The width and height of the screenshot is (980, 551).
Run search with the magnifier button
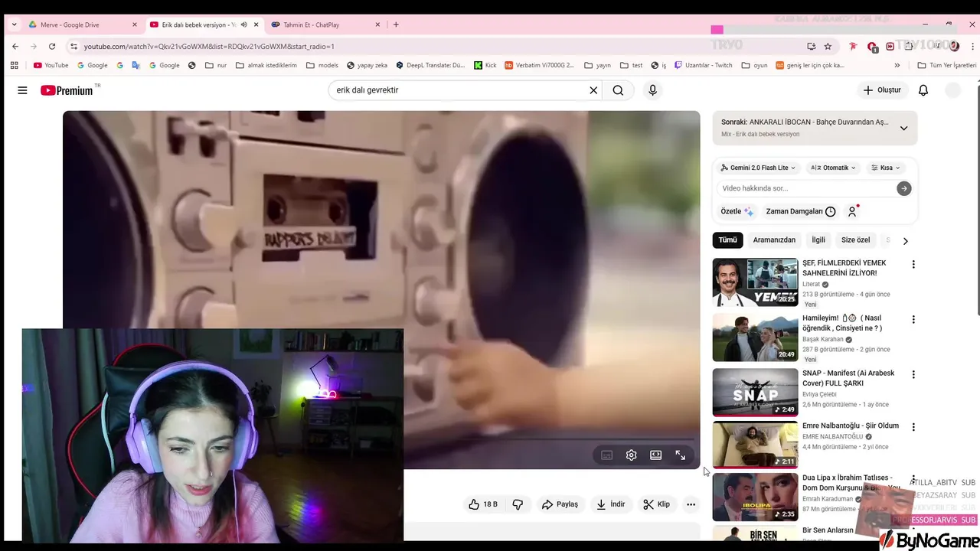click(x=618, y=90)
